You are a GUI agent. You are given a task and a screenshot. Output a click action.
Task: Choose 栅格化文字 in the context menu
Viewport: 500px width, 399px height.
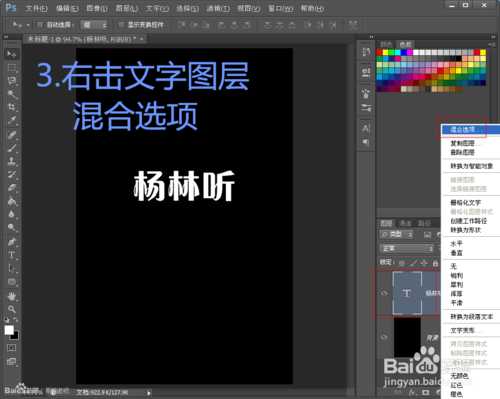[470, 202]
